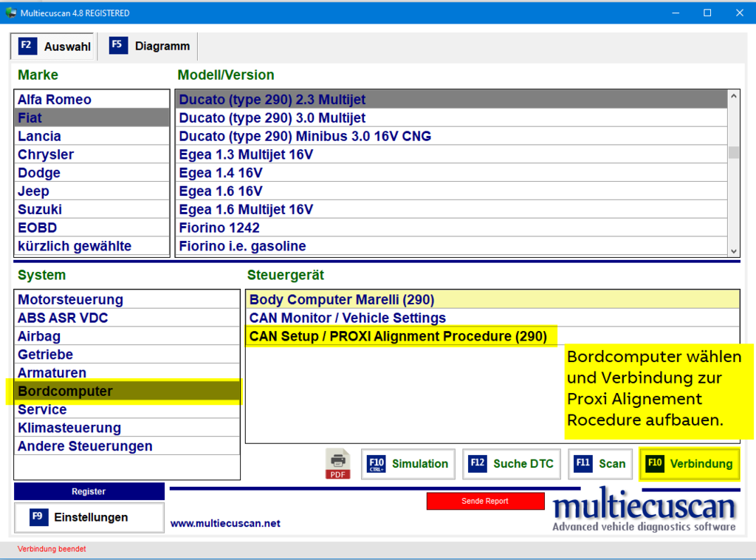Select Alfa Romeo in Marke list
The width and height of the screenshot is (756, 560).
pos(92,99)
